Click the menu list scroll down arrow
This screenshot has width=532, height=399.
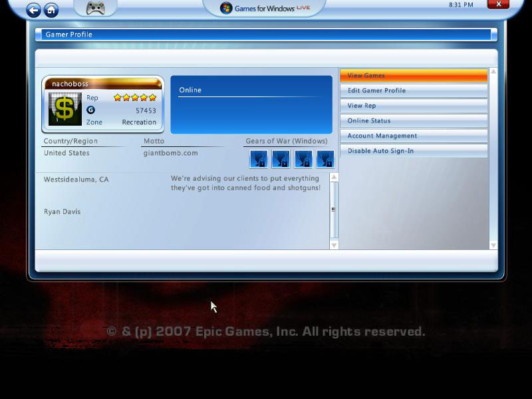(x=493, y=245)
